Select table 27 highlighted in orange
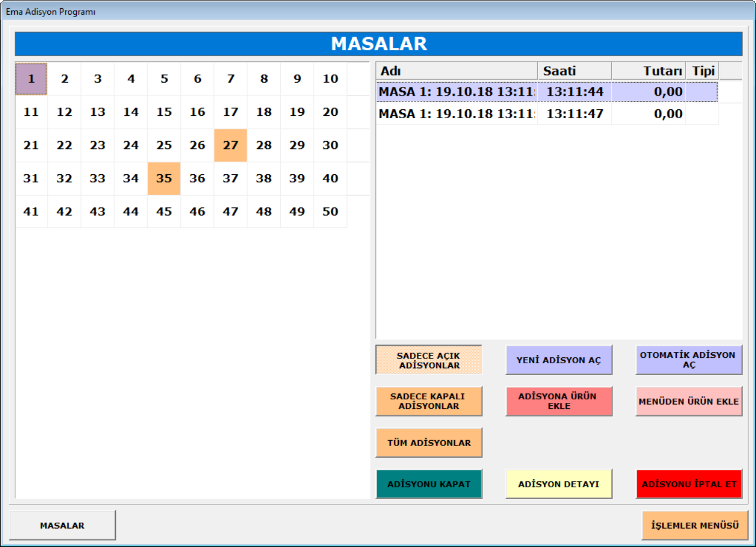 (x=231, y=145)
